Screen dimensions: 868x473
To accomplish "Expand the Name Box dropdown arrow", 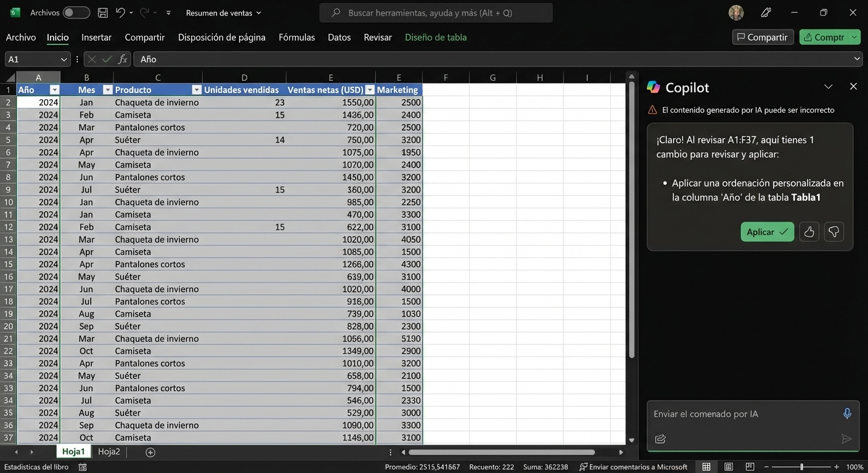I will coord(63,59).
